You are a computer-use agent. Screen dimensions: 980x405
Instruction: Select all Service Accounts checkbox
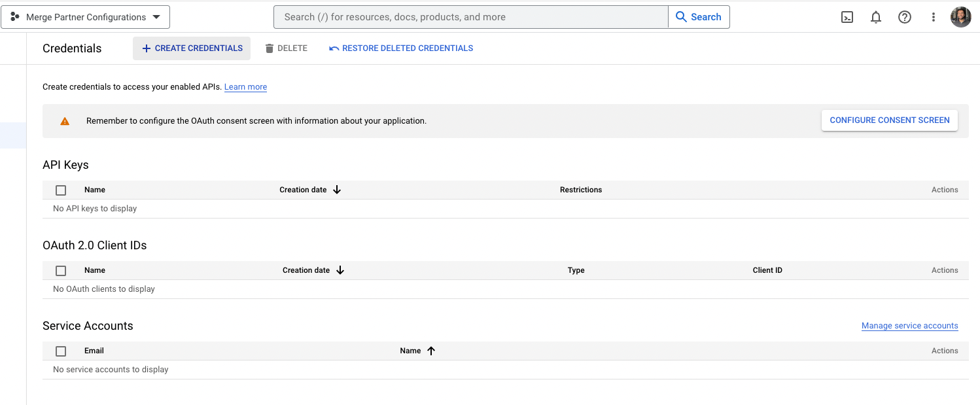(x=61, y=351)
